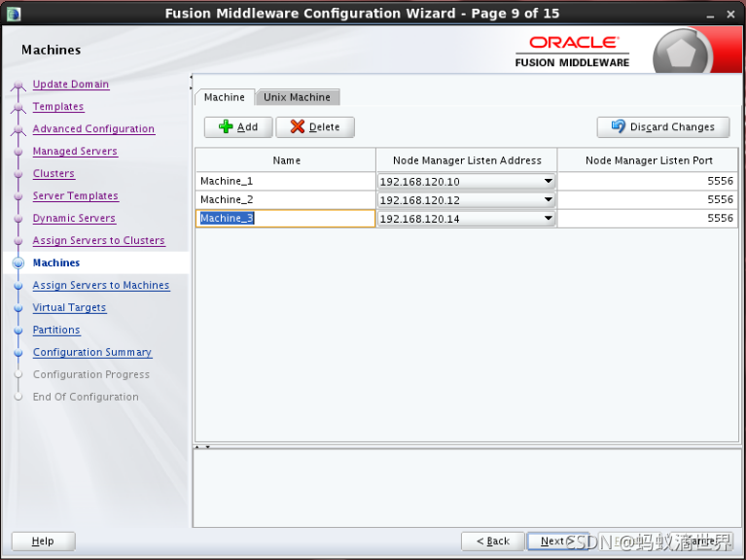Click the Machines step bullet in sidebar
This screenshot has height=560, width=746.
18,262
